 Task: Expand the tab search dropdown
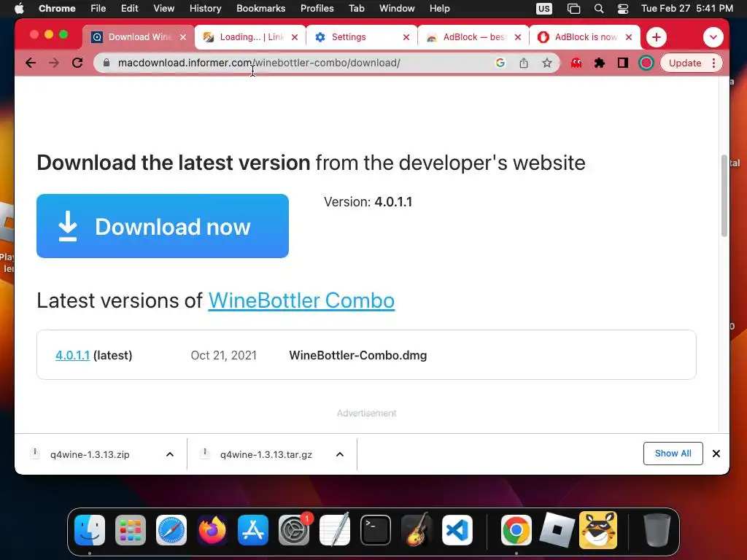(713, 37)
